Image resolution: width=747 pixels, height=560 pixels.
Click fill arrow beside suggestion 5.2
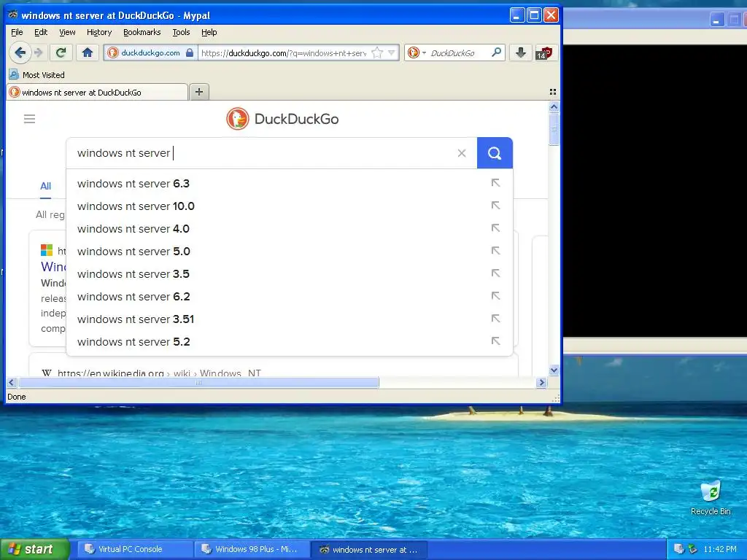click(495, 341)
